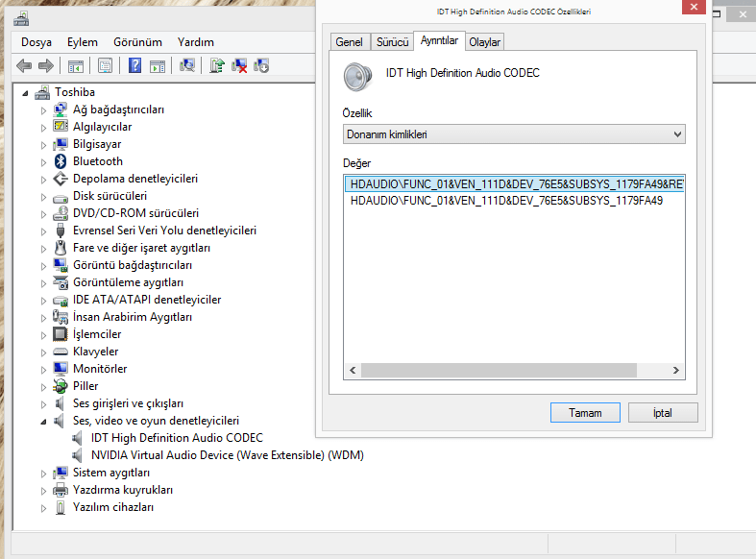The height and width of the screenshot is (559, 756).
Task: Click the Uninstall device toolbar icon with red X
Action: (239, 65)
